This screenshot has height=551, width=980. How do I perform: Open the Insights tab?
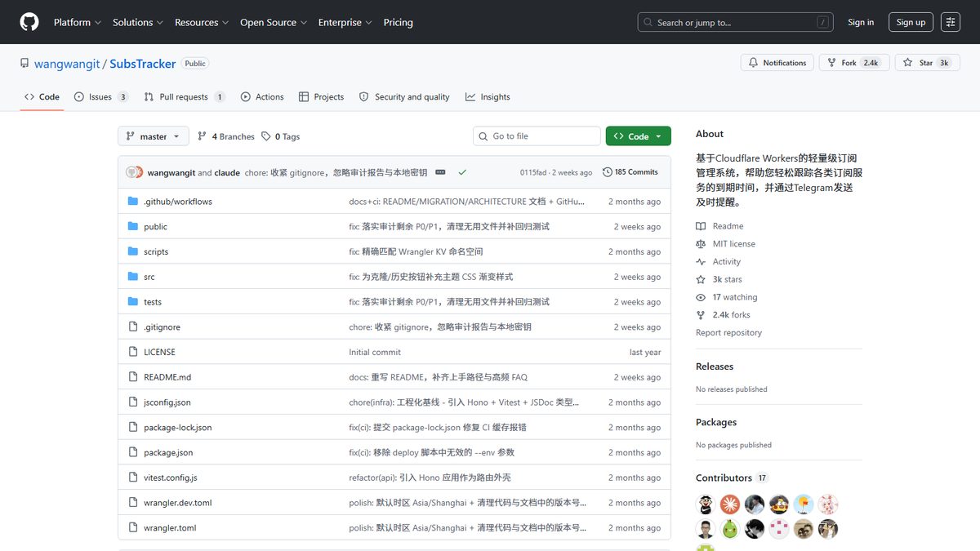[x=488, y=97]
